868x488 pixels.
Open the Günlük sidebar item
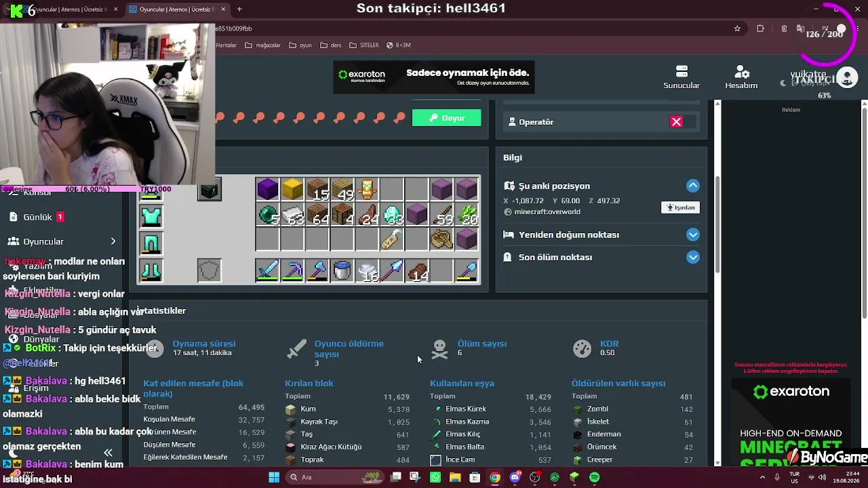37,217
